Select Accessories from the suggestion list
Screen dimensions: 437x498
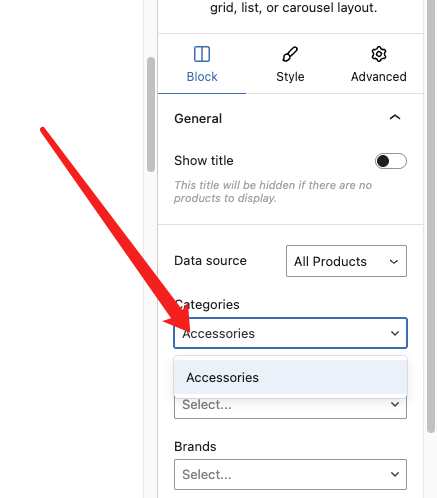290,377
